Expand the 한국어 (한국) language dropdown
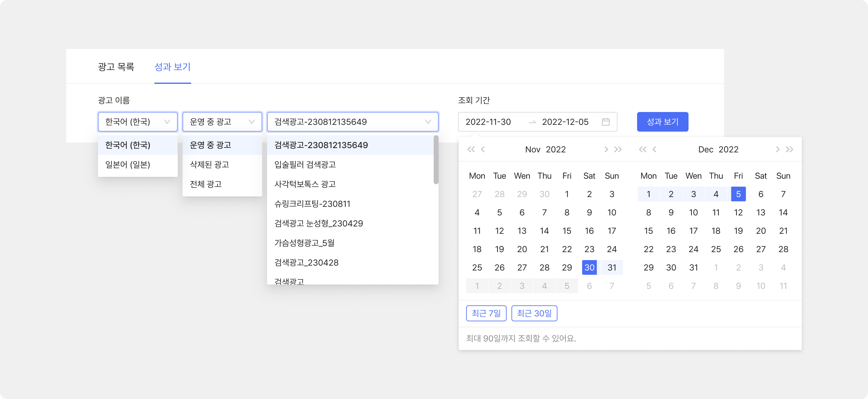This screenshot has width=868, height=399. click(138, 121)
